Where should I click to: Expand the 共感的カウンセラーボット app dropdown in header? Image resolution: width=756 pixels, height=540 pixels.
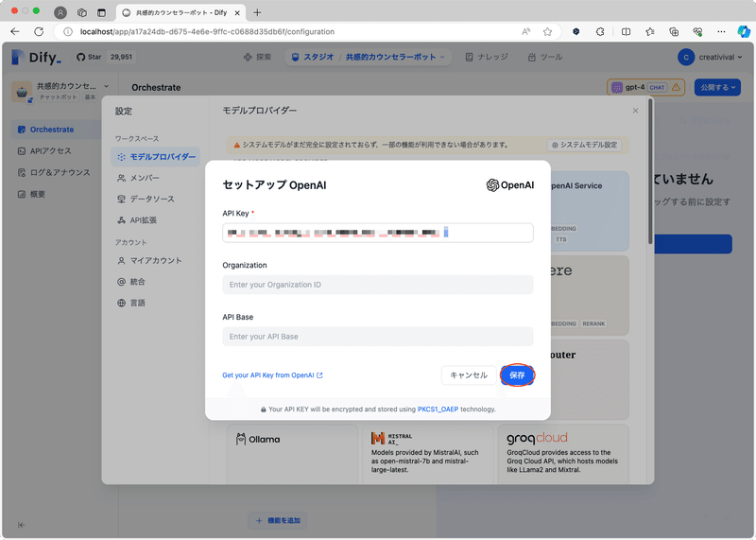395,57
